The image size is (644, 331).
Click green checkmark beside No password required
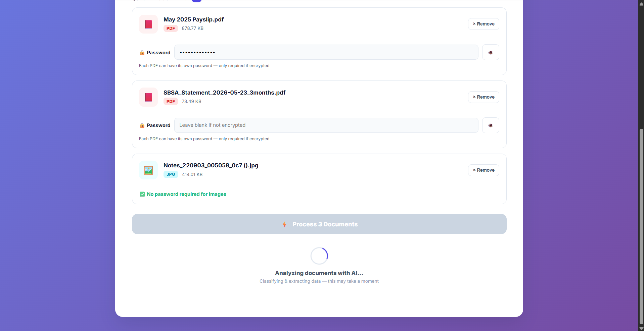coord(142,194)
